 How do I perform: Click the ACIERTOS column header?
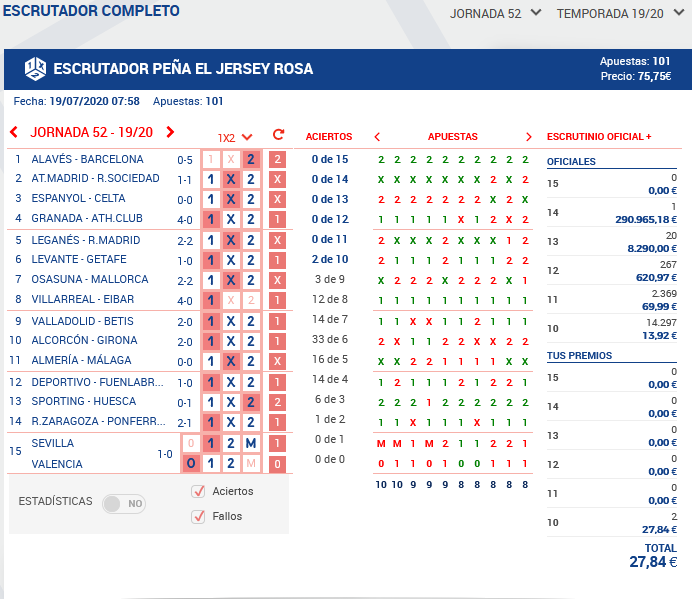[329, 137]
